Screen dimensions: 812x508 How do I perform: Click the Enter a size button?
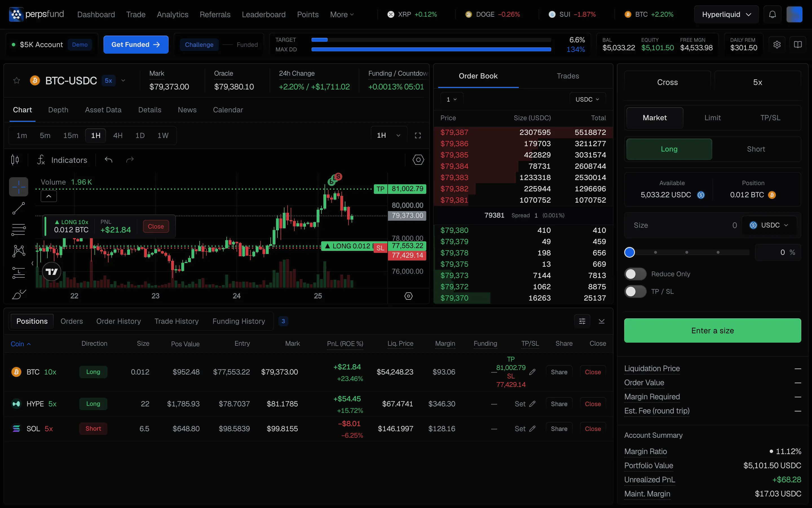click(x=712, y=330)
